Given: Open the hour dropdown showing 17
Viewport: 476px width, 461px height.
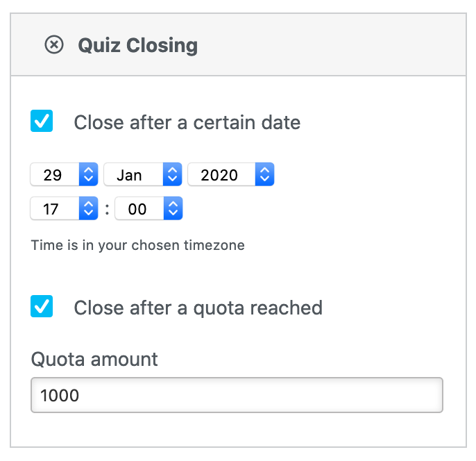Looking at the screenshot, I should click(54, 209).
